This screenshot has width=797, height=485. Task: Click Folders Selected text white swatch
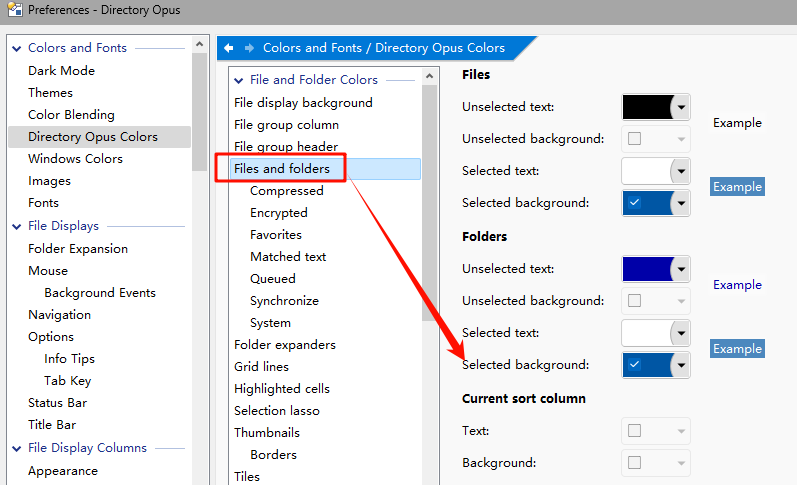[647, 334]
